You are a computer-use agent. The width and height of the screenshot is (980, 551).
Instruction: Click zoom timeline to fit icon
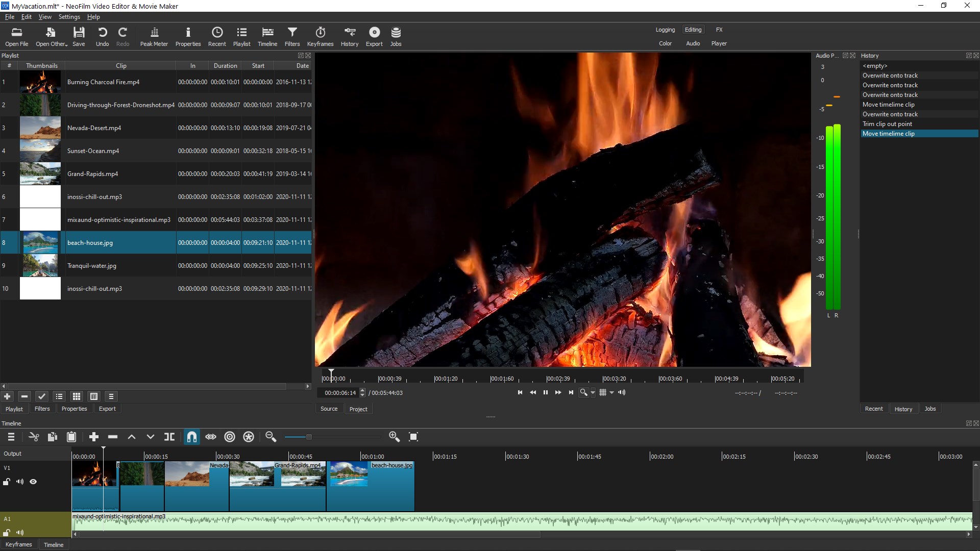413,437
